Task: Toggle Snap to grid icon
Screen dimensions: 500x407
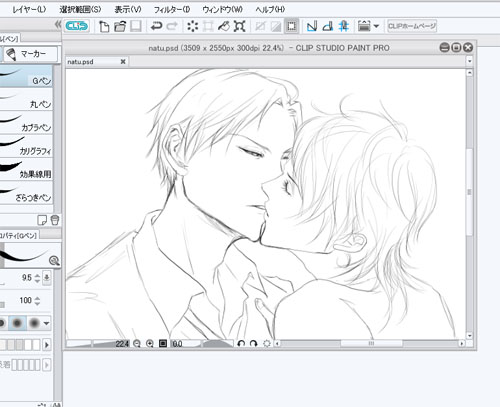Action: click(343, 26)
